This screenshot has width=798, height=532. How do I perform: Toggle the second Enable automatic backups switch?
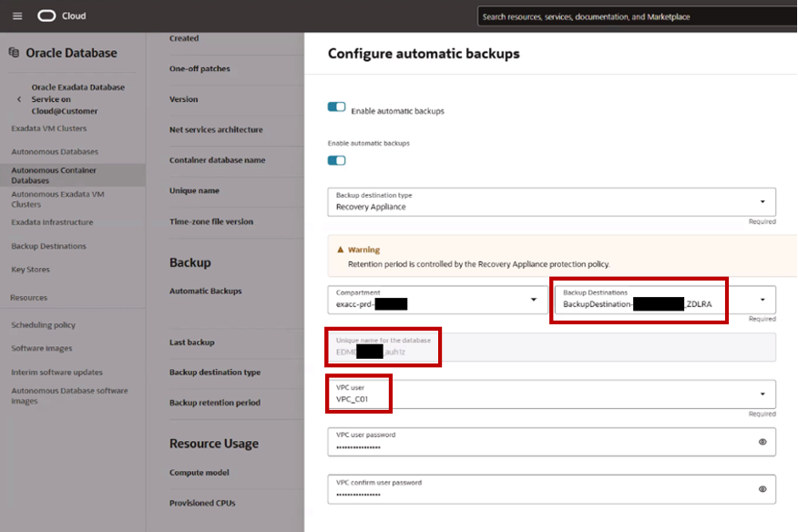click(x=337, y=160)
